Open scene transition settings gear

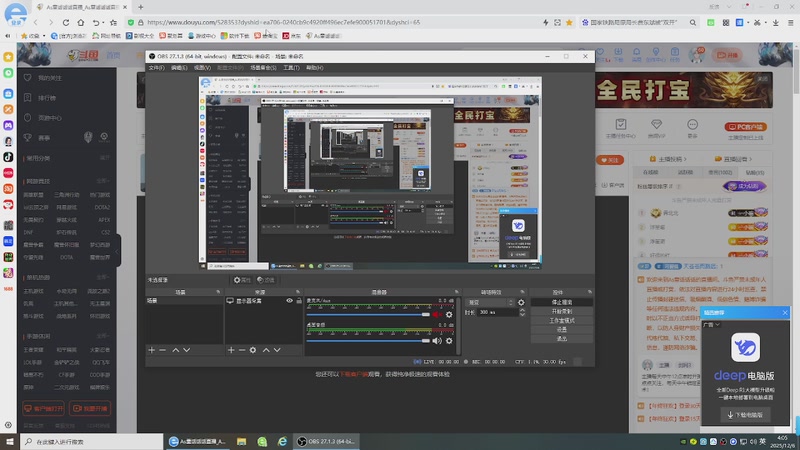(521, 301)
